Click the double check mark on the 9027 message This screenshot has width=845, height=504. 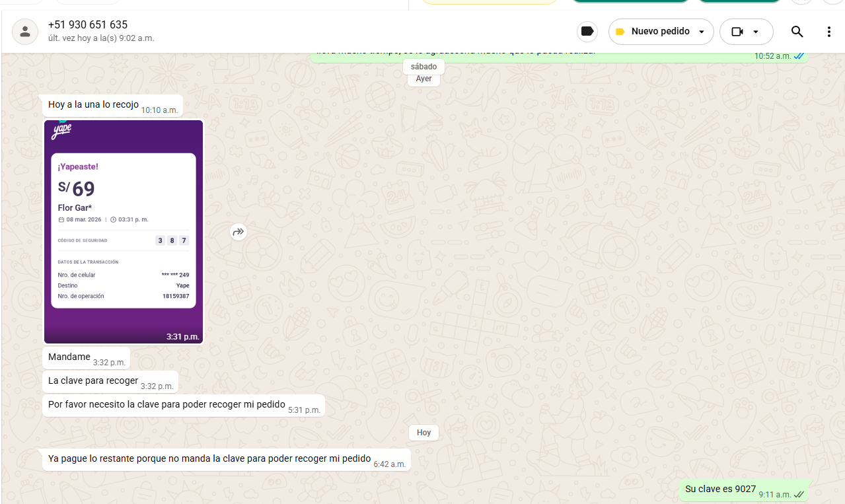click(x=799, y=494)
